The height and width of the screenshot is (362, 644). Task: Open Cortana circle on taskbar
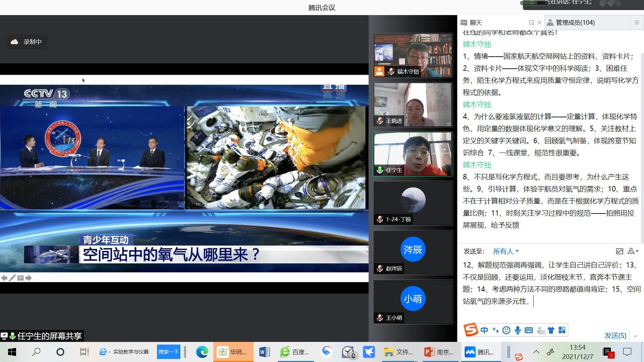point(60,352)
